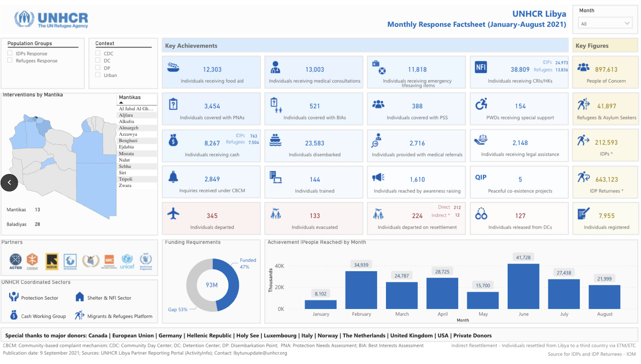
Task: Check the Refugees Response checkbox
Action: (10, 60)
